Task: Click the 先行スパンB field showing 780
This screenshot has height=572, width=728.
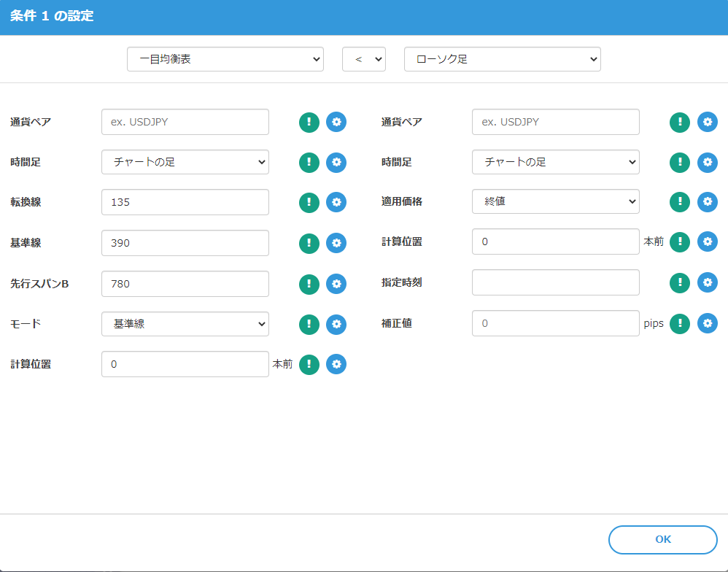Action: click(x=185, y=284)
